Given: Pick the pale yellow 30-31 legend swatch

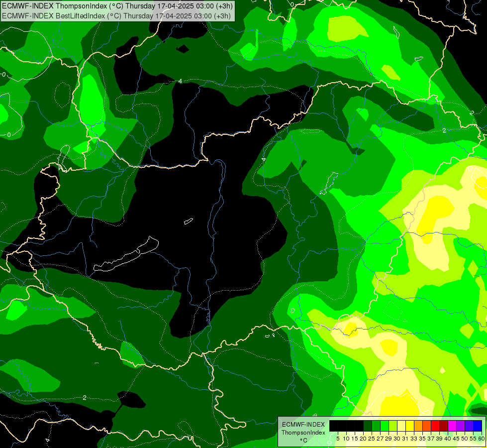Looking at the screenshot, I should click(401, 426).
